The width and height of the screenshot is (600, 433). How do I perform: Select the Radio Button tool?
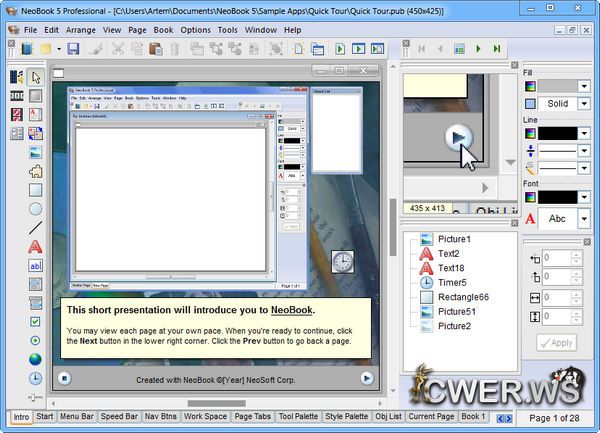click(x=35, y=341)
